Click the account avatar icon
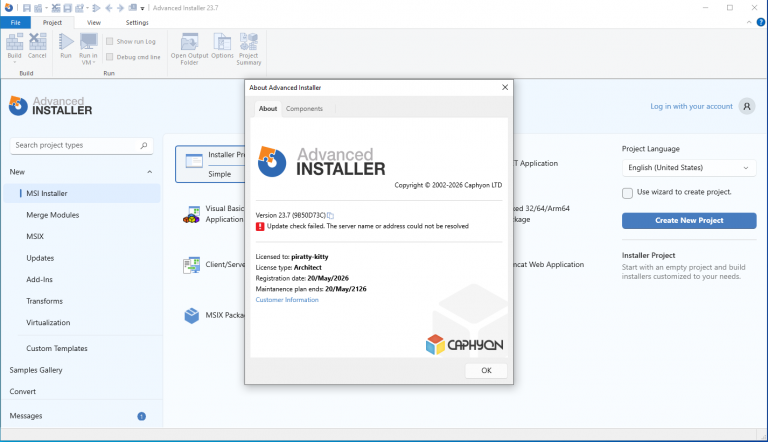 (747, 106)
